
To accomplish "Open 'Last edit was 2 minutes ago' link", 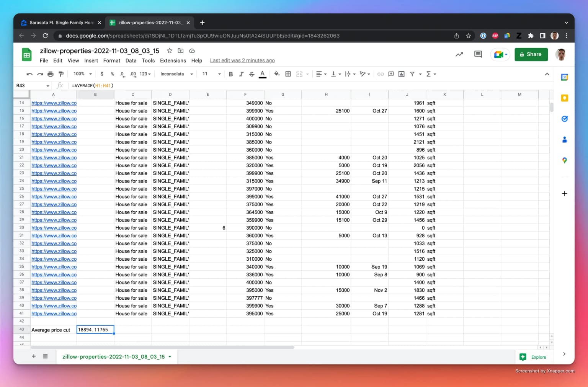I will click(x=242, y=61).
